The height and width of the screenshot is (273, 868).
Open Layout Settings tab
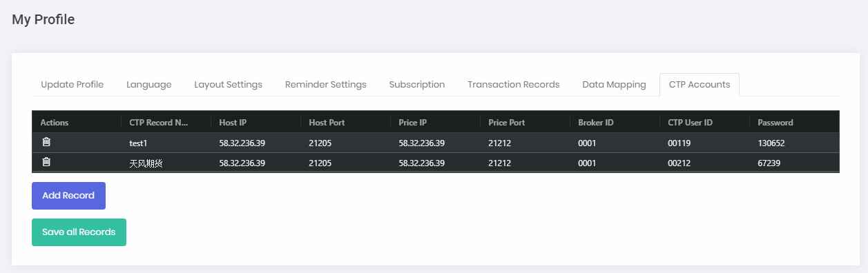[229, 85]
